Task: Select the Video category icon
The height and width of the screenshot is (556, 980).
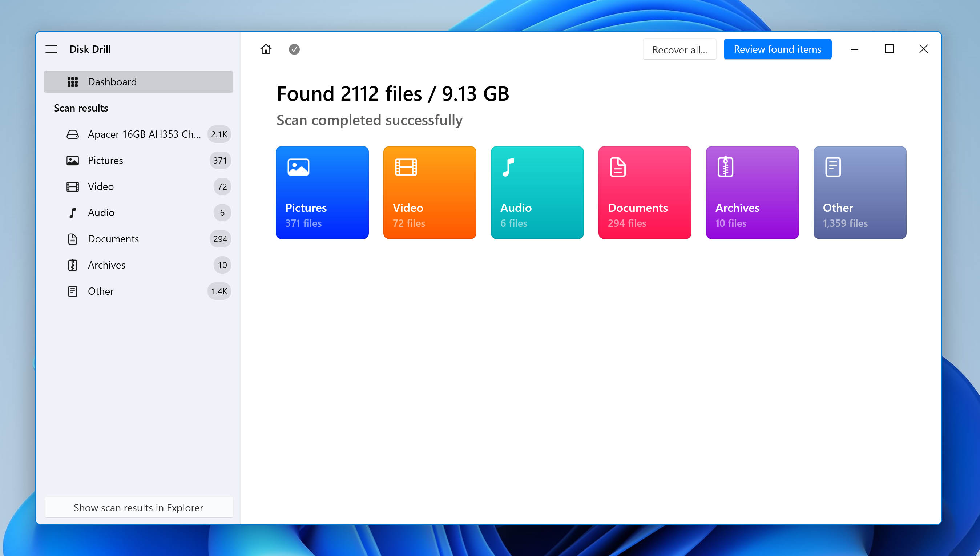Action: (x=404, y=166)
